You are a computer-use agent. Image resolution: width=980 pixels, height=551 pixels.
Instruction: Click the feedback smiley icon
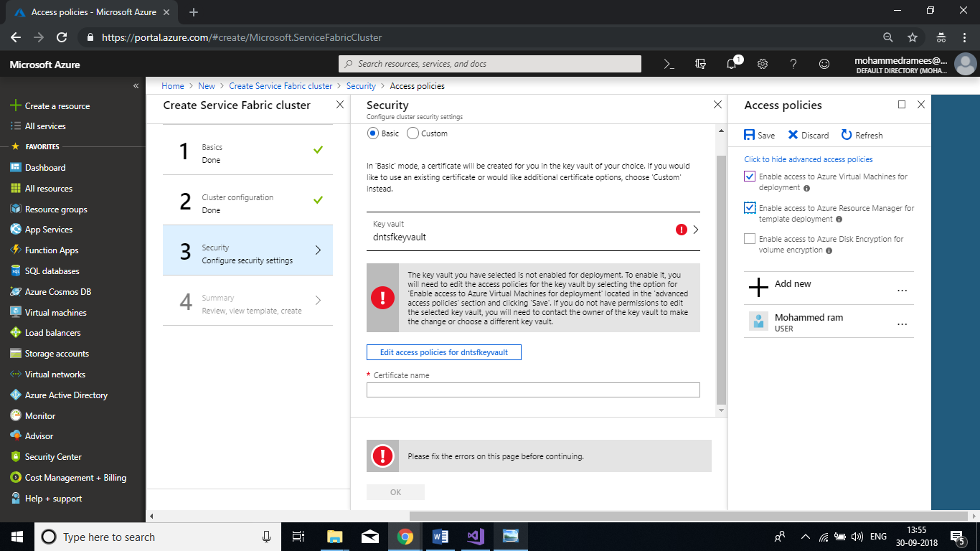coord(824,64)
